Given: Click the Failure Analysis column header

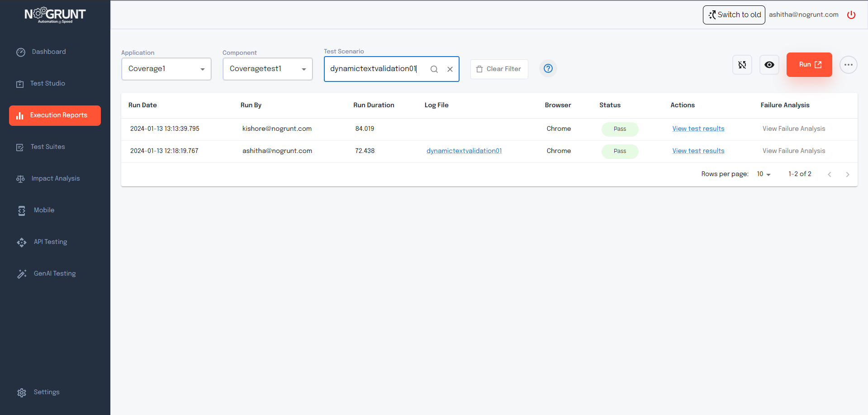Looking at the screenshot, I should click(785, 105).
